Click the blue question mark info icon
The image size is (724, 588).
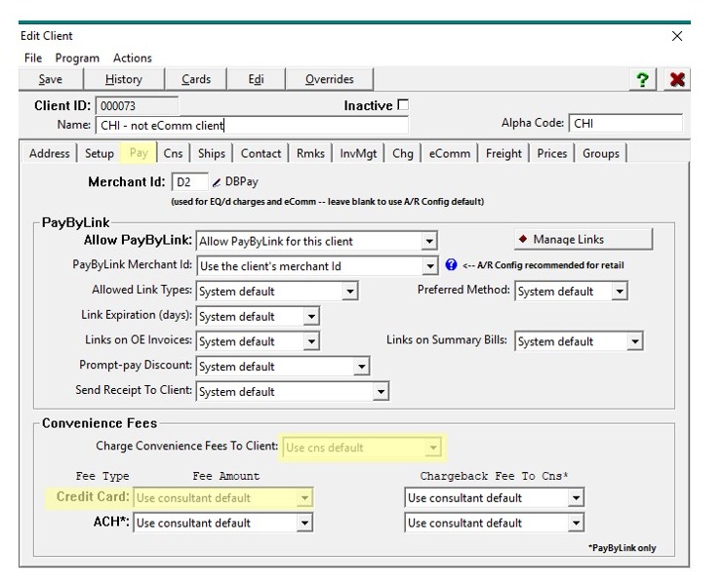pyautogui.click(x=451, y=265)
